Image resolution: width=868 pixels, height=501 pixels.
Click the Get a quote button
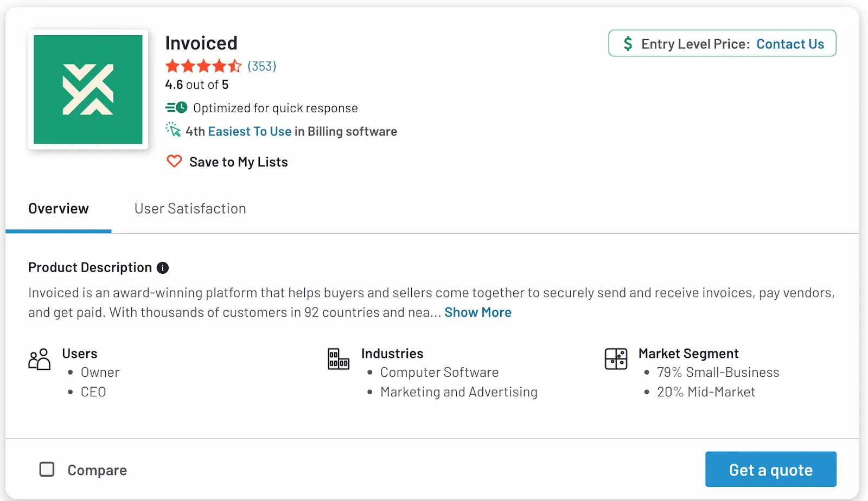point(770,469)
